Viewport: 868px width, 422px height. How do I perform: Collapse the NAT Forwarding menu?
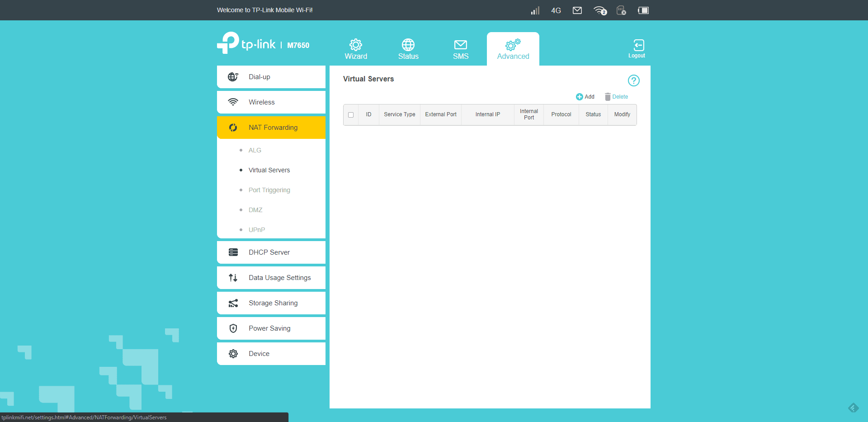click(x=271, y=128)
